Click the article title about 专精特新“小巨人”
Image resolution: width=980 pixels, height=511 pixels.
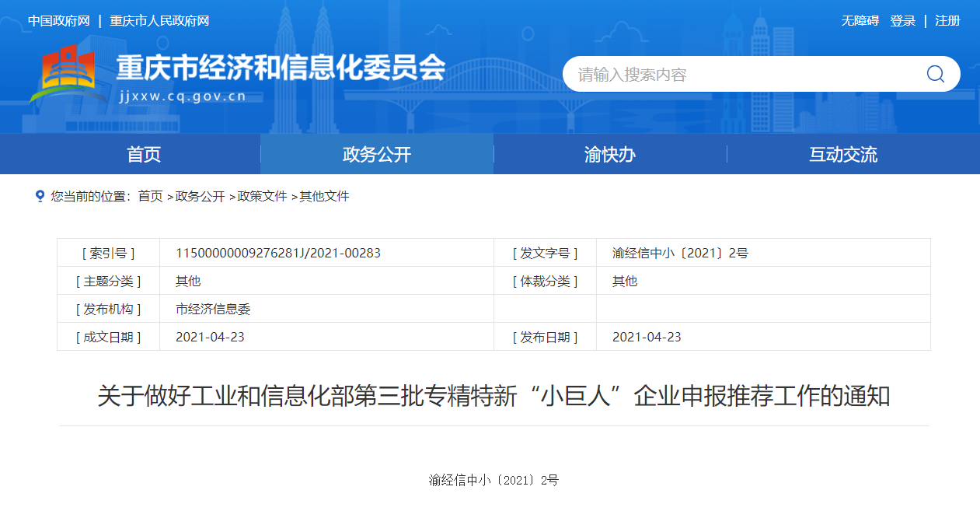click(x=493, y=396)
